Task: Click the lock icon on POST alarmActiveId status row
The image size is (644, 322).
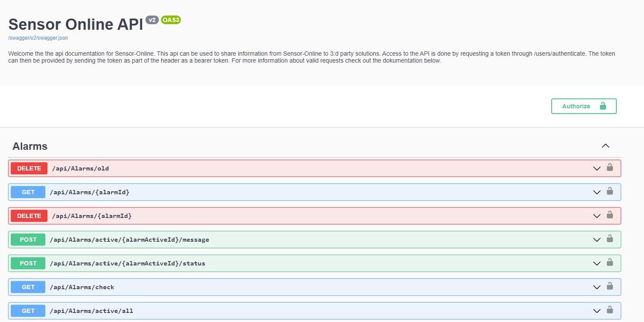Action: (609, 262)
